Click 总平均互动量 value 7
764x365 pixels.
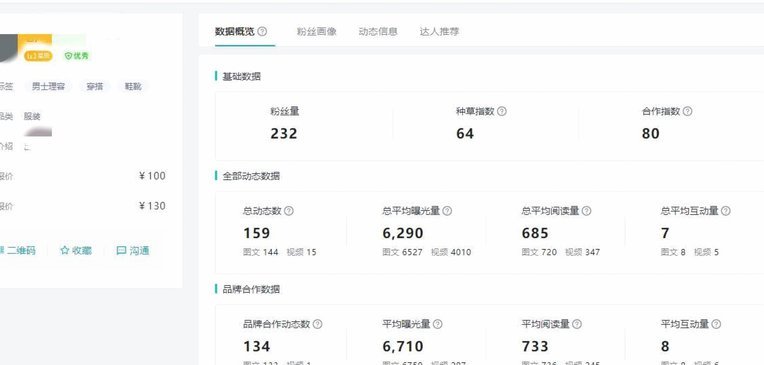point(665,233)
